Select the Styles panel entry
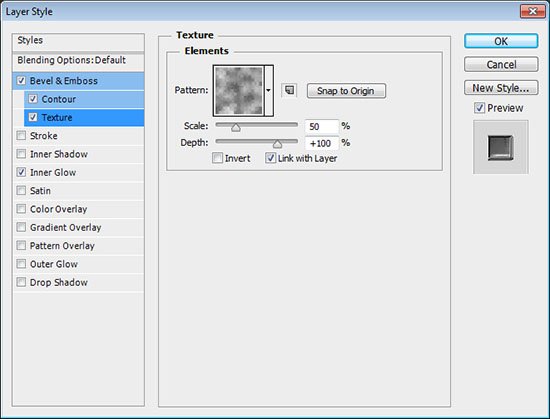Screen dimensions: 550x419 point(78,42)
